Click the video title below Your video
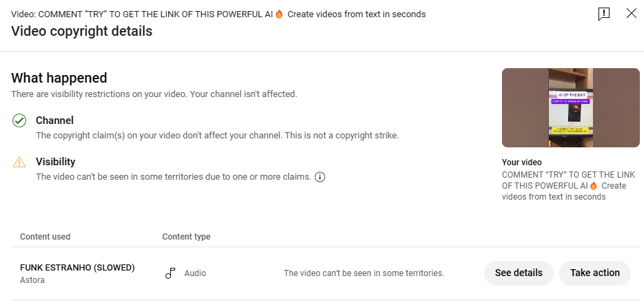The width and height of the screenshot is (644, 305). pos(568,186)
